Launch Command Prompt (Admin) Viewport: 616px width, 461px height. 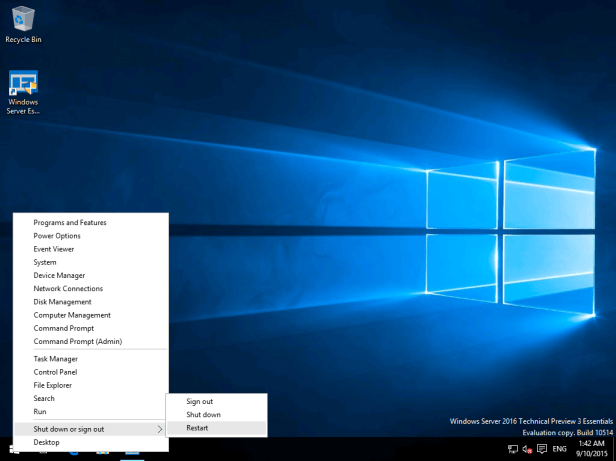click(77, 341)
